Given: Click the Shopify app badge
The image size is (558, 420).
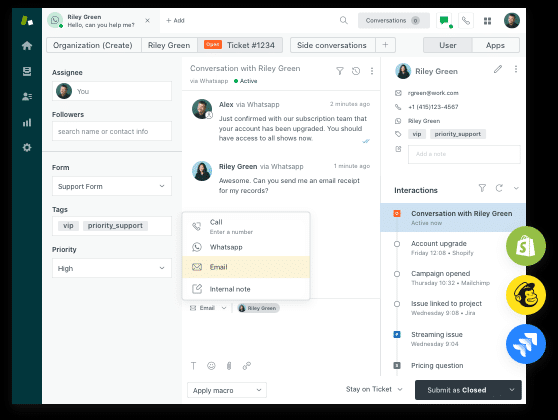Looking at the screenshot, I should pos(526,246).
